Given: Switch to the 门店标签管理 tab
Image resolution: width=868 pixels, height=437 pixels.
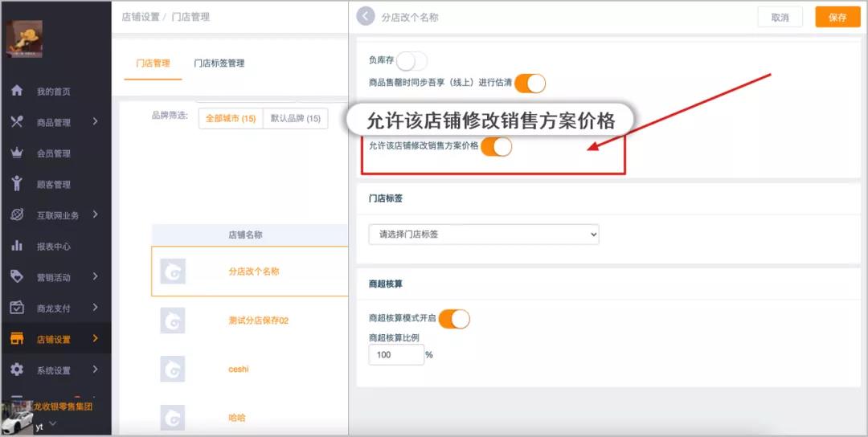Looking at the screenshot, I should click(219, 63).
